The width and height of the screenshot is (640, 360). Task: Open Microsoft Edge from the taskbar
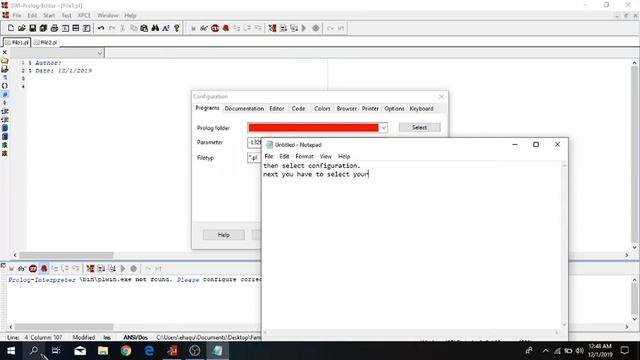click(149, 351)
